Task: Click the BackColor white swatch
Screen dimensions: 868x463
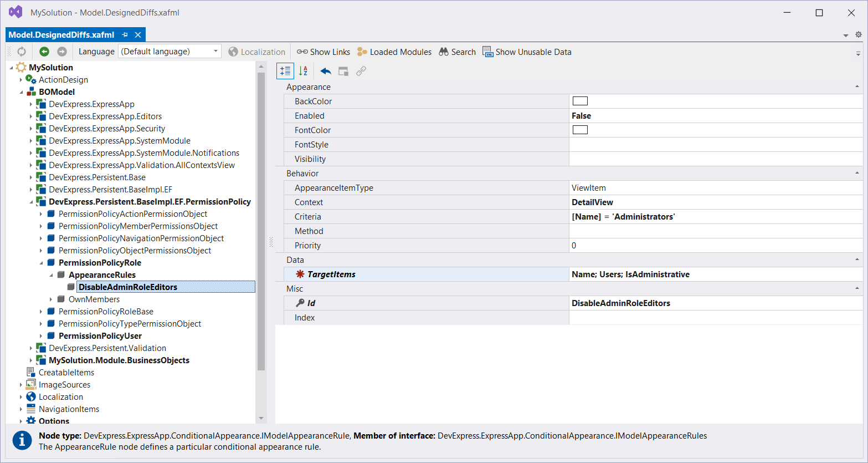Action: coord(580,101)
